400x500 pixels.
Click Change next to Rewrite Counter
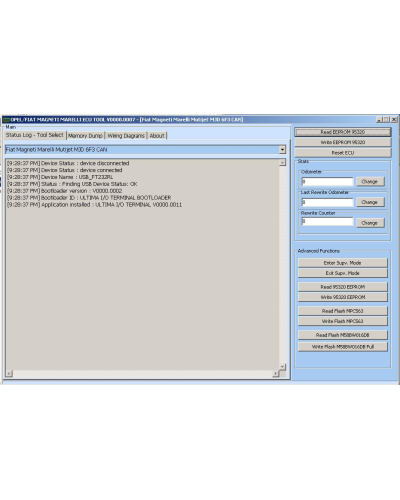(369, 223)
